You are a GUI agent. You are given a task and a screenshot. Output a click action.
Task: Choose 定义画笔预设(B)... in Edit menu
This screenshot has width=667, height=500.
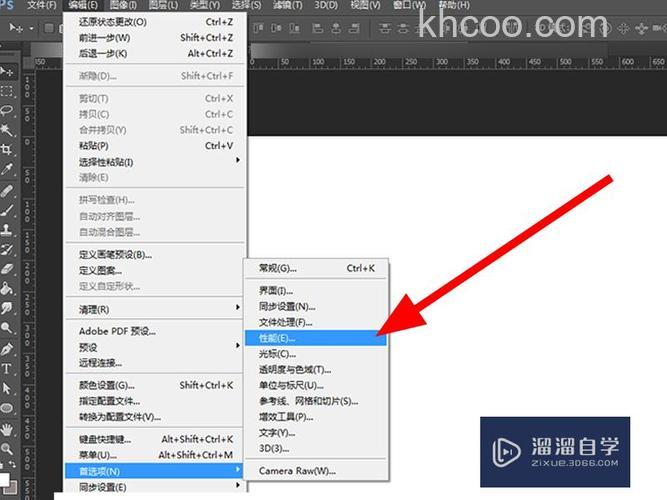[x=155, y=254]
